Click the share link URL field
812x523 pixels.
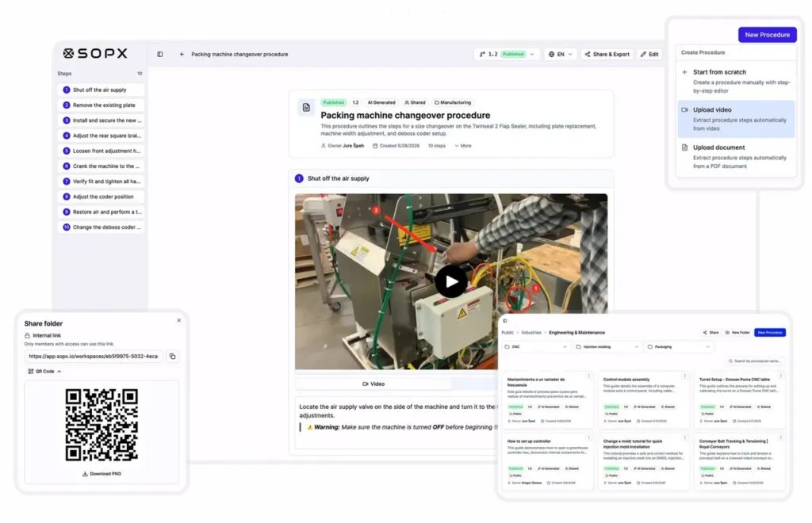pos(94,357)
